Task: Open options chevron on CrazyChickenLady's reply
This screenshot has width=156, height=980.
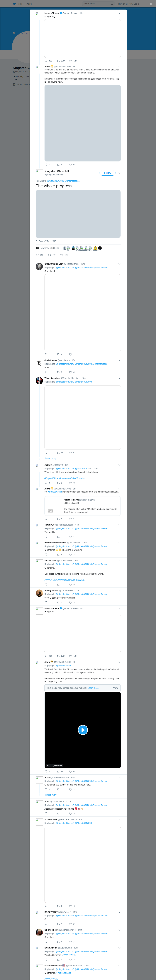Action: tap(119, 264)
